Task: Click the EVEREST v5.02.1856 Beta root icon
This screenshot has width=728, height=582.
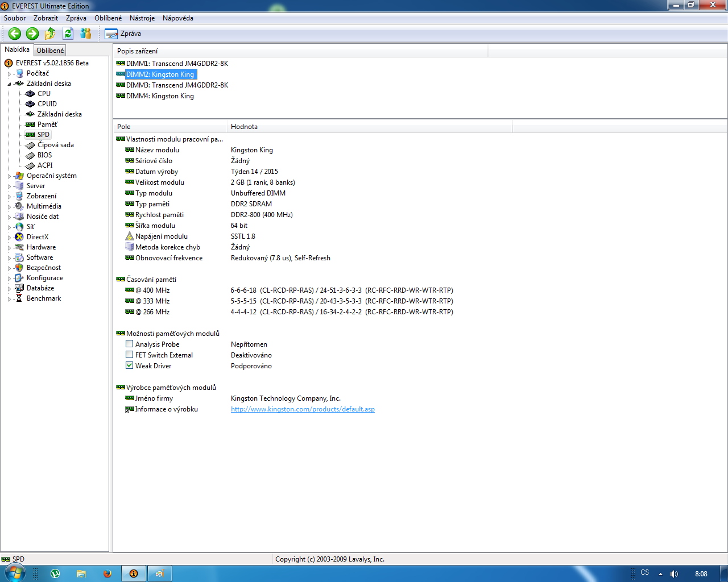Action: pyautogui.click(x=9, y=63)
